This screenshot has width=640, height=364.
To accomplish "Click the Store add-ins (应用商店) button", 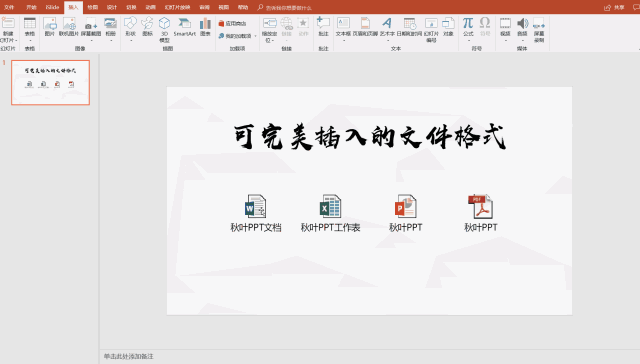I will [233, 24].
